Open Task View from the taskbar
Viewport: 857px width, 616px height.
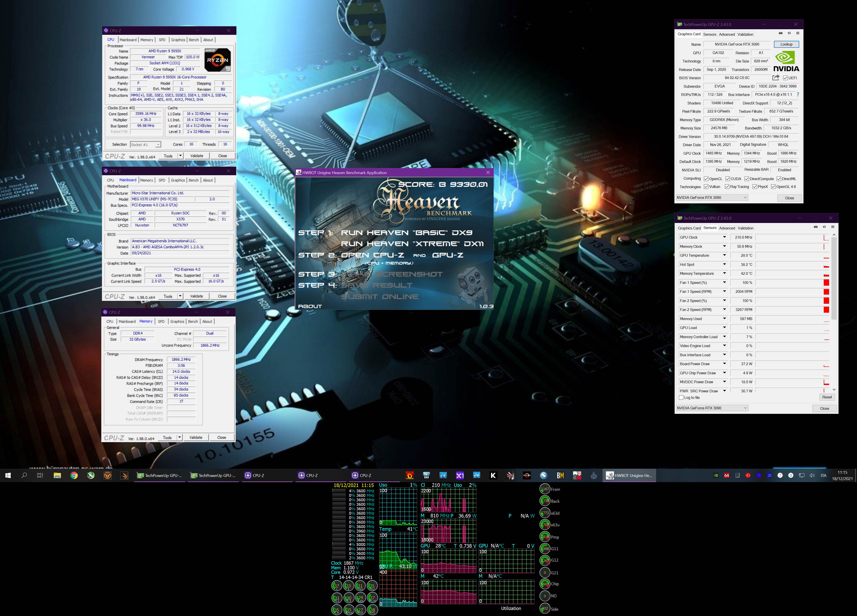point(40,475)
